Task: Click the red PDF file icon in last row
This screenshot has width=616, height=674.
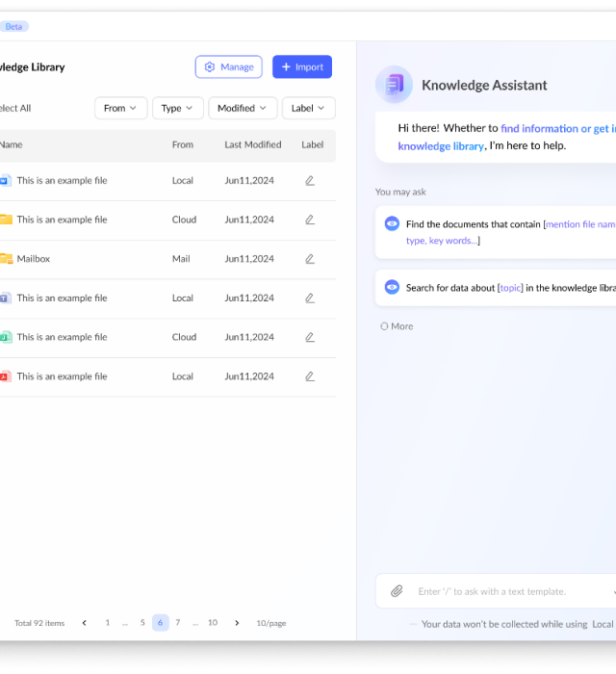Action: click(5, 376)
